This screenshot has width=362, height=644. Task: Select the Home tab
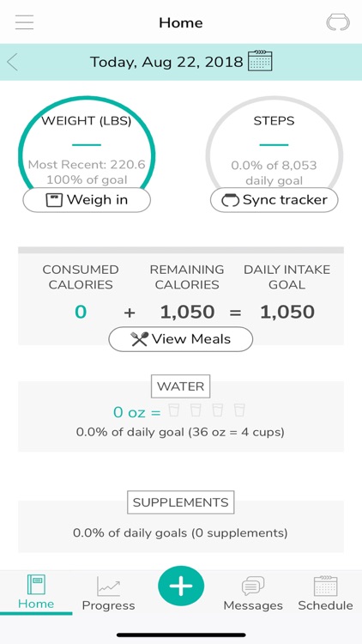(x=36, y=592)
